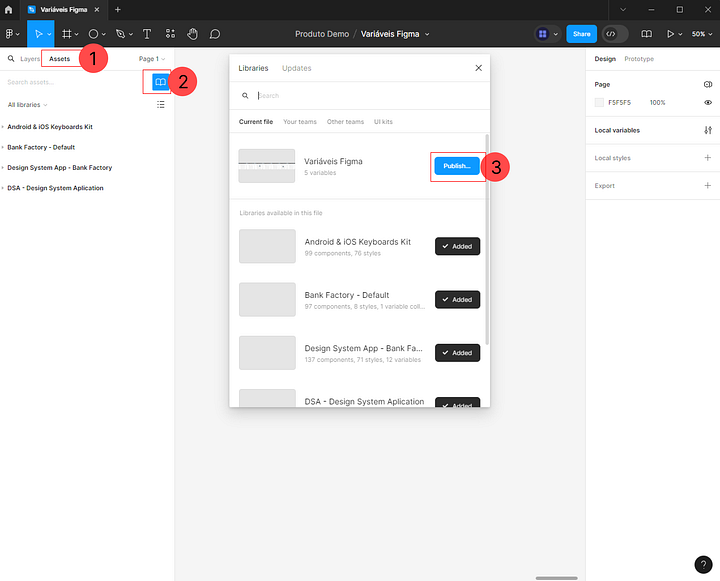Click the Share button
Image resolution: width=720 pixels, height=581 pixels.
pos(581,34)
